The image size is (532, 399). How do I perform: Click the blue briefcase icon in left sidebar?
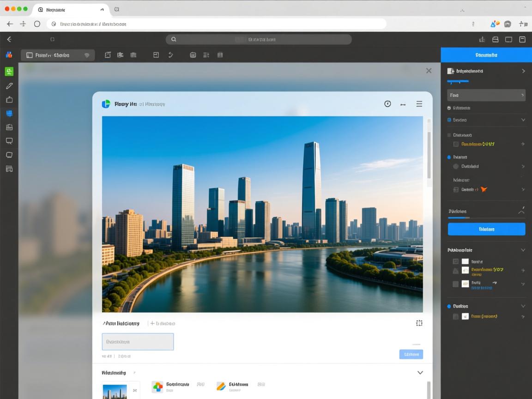9,113
